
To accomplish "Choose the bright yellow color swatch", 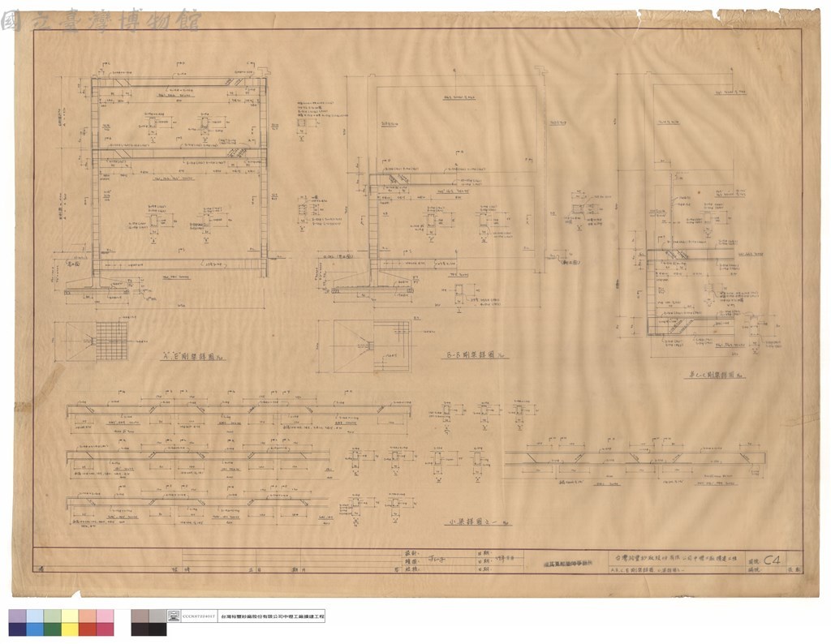I will [x=70, y=629].
